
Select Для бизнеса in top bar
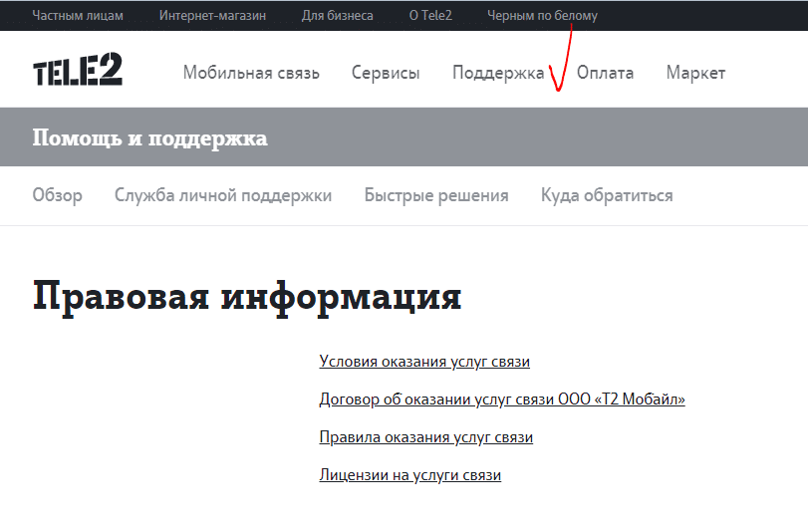337,16
